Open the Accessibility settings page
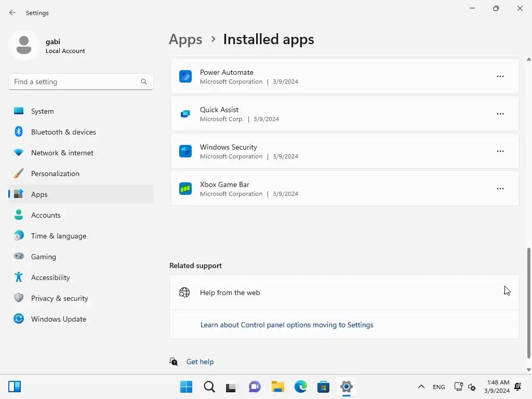The height and width of the screenshot is (399, 532). pos(50,277)
